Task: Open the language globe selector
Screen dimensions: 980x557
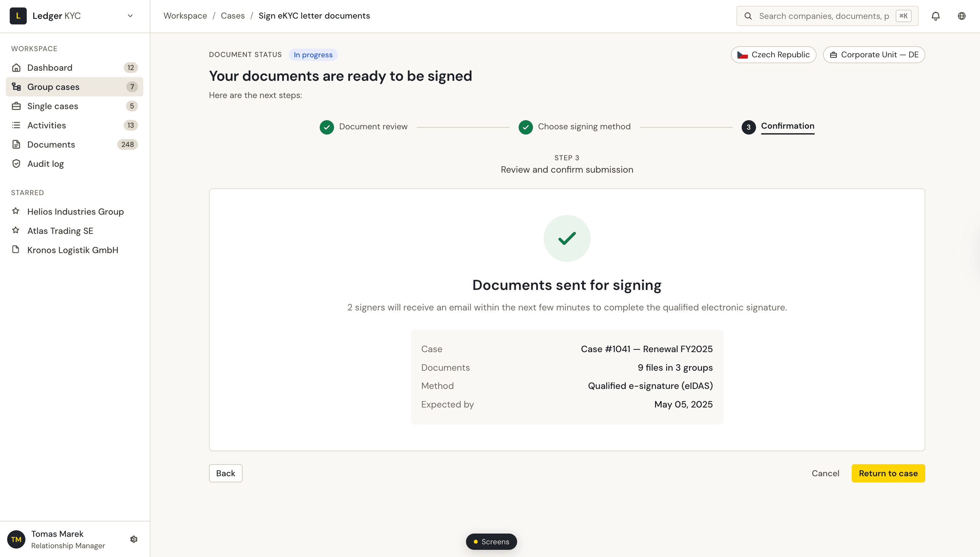Action: [x=962, y=16]
